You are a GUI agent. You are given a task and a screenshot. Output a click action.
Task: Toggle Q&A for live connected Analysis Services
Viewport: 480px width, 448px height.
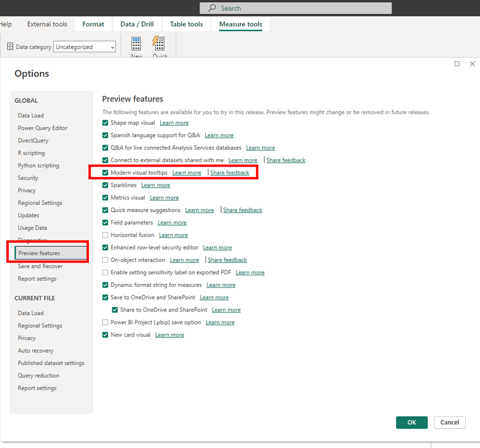(x=105, y=148)
